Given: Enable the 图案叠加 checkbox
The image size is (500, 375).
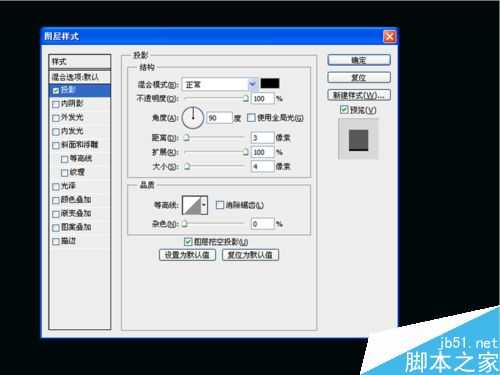Looking at the screenshot, I should (x=56, y=228).
